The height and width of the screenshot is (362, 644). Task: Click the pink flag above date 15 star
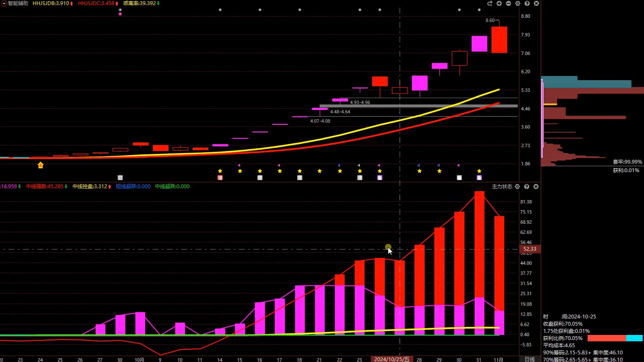click(x=239, y=165)
